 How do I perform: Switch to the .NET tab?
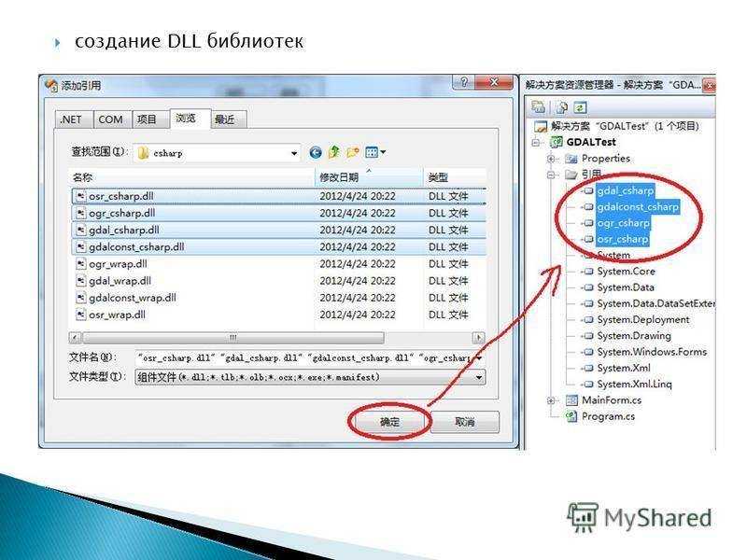pyautogui.click(x=72, y=119)
